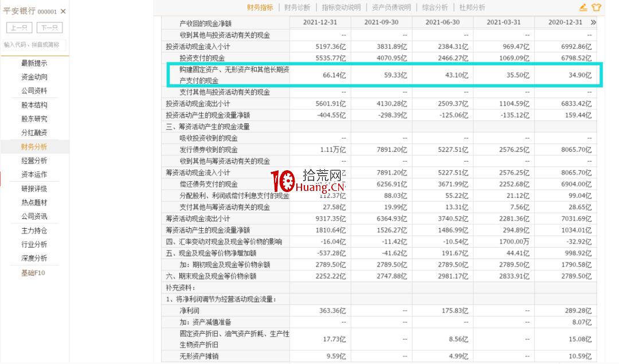619x364 pixels.
Task: View 主力持仓 from the sidebar
Action: [34, 230]
